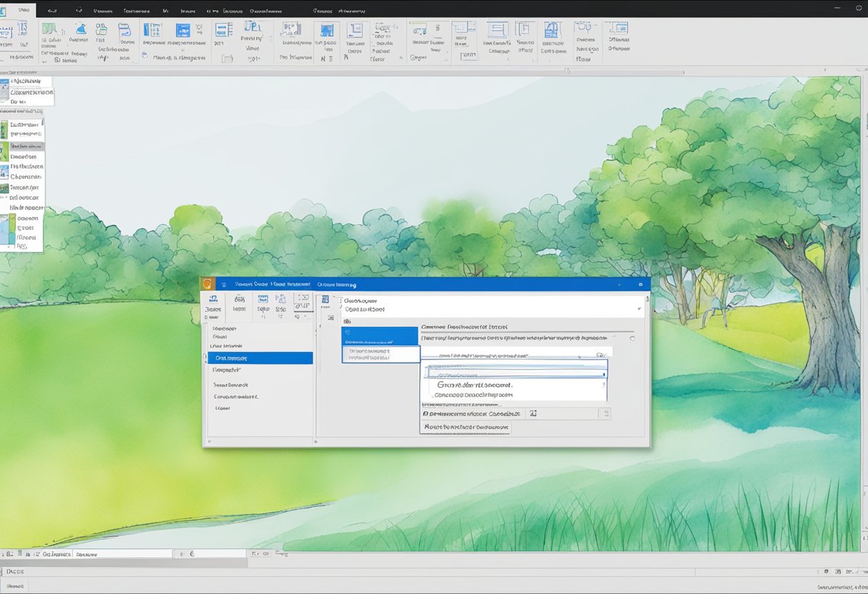The width and height of the screenshot is (868, 594).
Task: Select the blue highlighted item in dialog sidebar
Action: 260,358
